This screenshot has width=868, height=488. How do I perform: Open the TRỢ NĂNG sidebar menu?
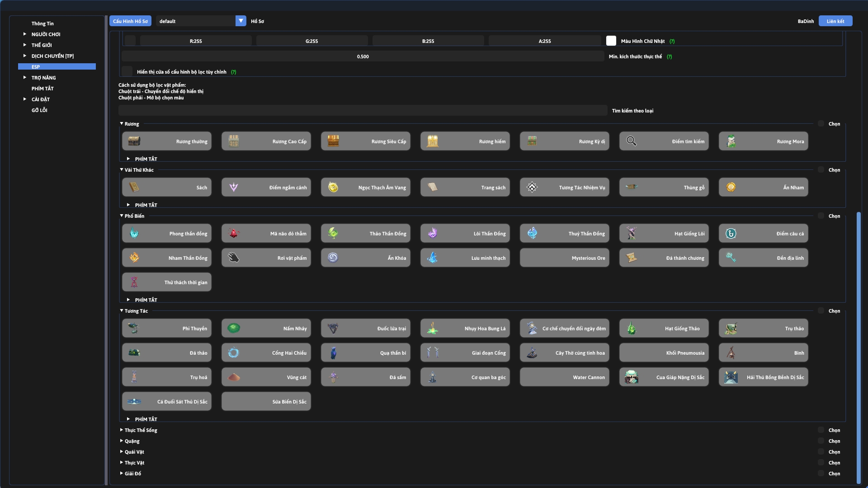click(x=43, y=78)
